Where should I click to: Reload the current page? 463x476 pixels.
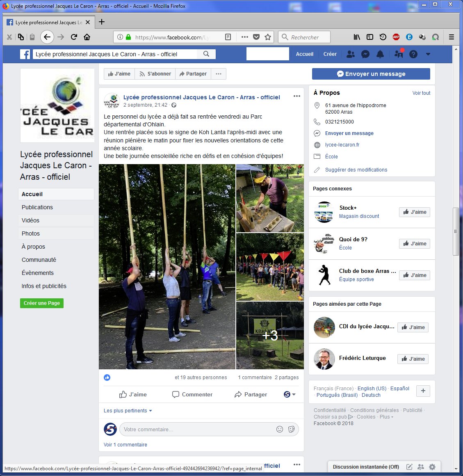tap(74, 37)
